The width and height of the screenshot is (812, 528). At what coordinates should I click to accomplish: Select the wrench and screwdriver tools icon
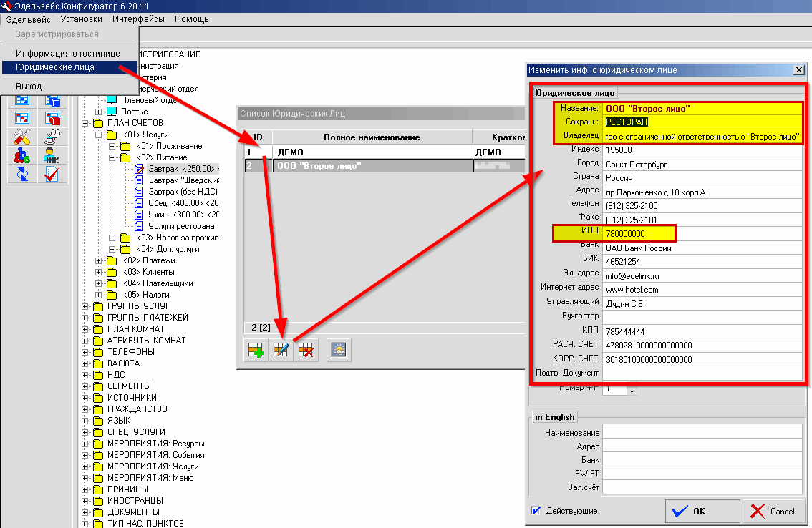[x=22, y=136]
